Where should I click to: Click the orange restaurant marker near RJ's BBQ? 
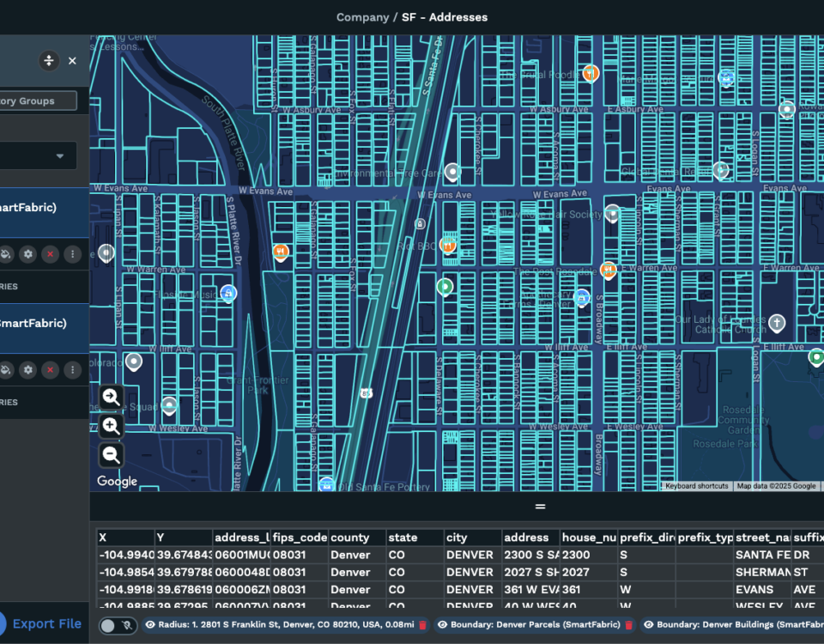(x=449, y=245)
